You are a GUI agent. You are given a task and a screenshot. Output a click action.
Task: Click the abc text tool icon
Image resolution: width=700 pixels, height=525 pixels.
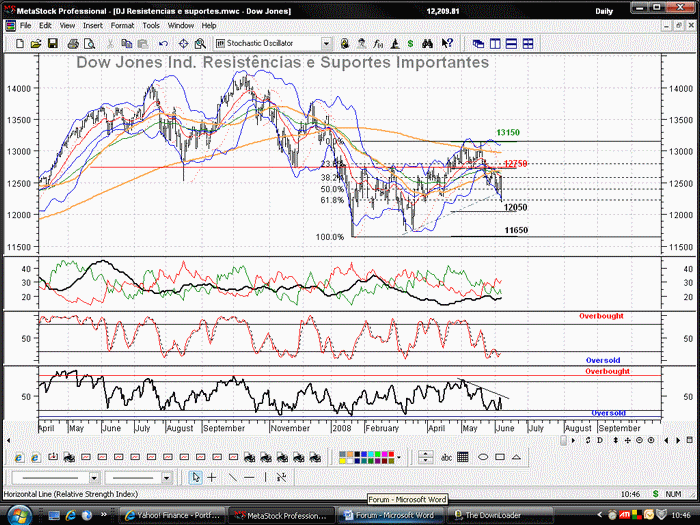pyautogui.click(x=446, y=457)
